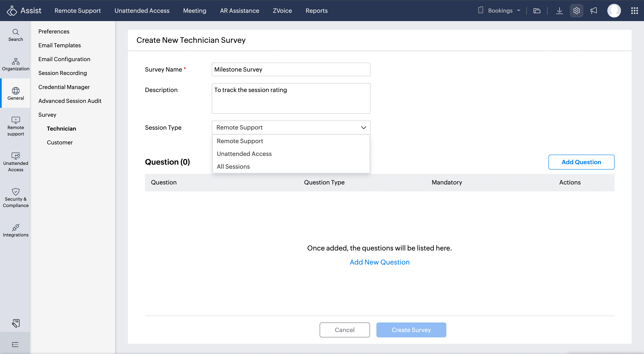Collapse sidebar using bottom menu icon

pos(15,344)
